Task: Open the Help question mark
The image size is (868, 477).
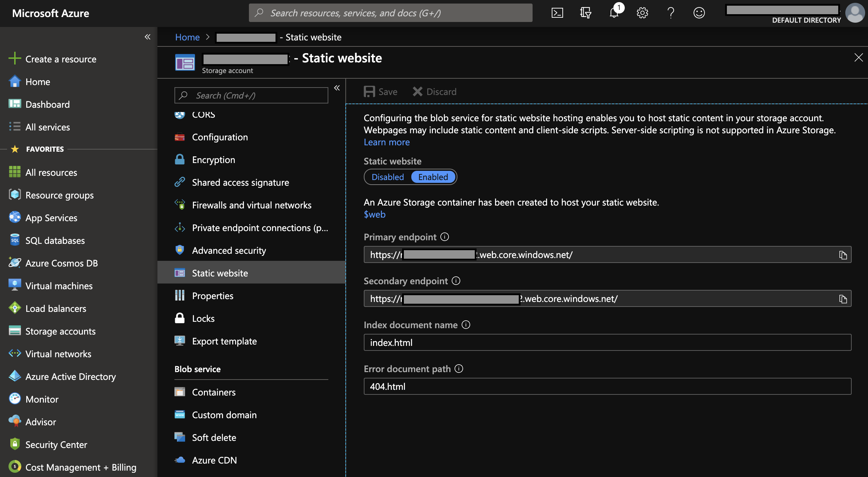Action: 671,13
